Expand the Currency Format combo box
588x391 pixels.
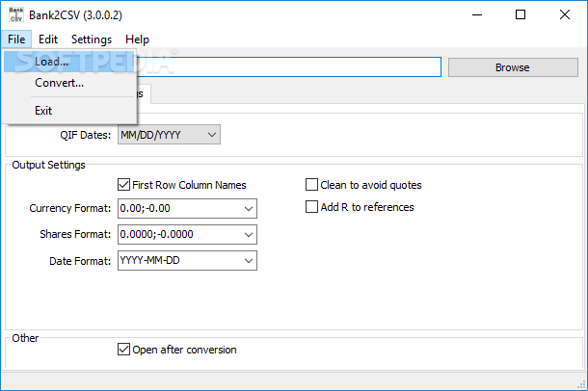pyautogui.click(x=249, y=209)
